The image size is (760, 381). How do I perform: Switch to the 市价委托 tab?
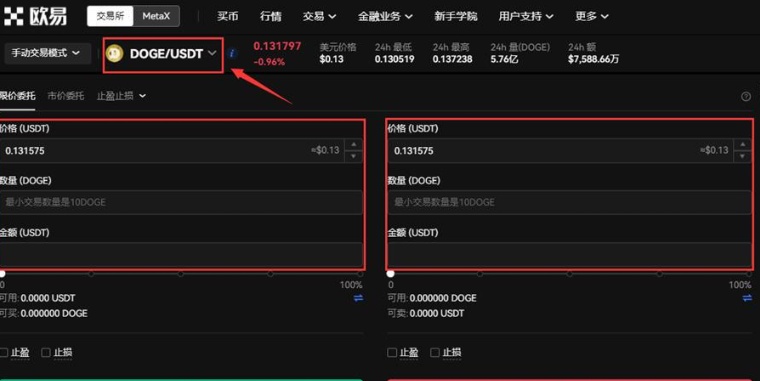coord(65,96)
